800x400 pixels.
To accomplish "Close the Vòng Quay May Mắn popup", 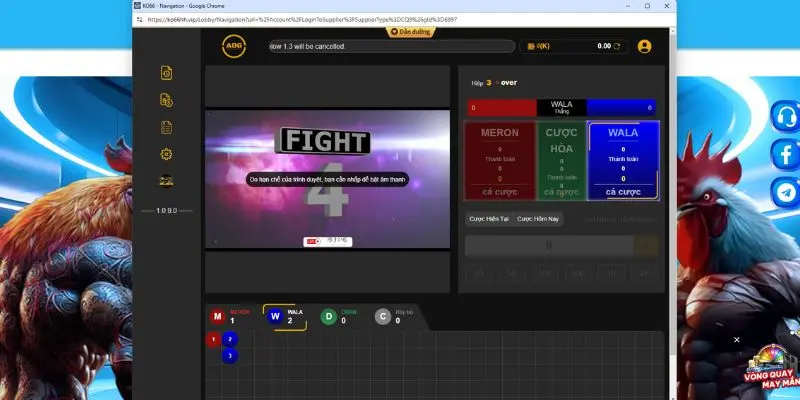I will pos(737,340).
